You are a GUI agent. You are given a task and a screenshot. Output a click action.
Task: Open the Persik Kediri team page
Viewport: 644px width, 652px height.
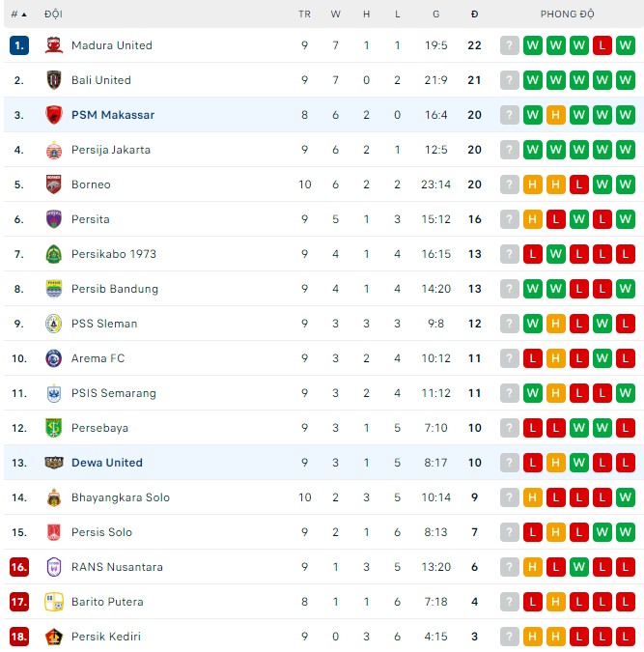coord(105,637)
